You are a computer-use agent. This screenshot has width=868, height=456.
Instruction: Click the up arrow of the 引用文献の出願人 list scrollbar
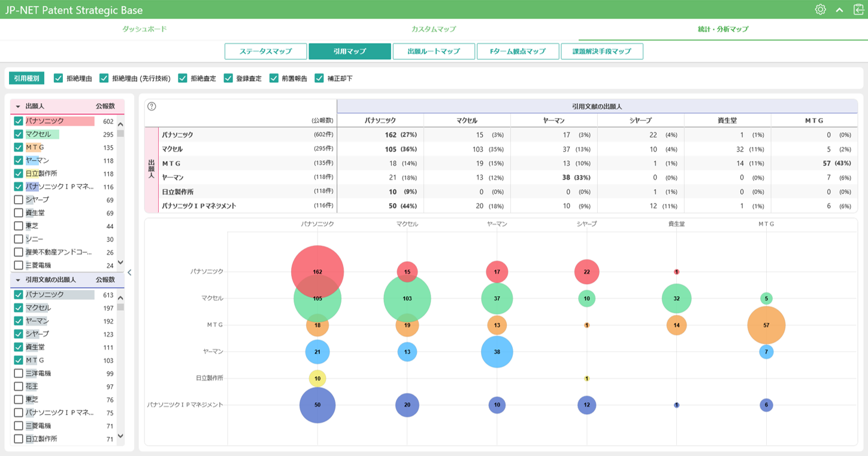pyautogui.click(x=120, y=298)
